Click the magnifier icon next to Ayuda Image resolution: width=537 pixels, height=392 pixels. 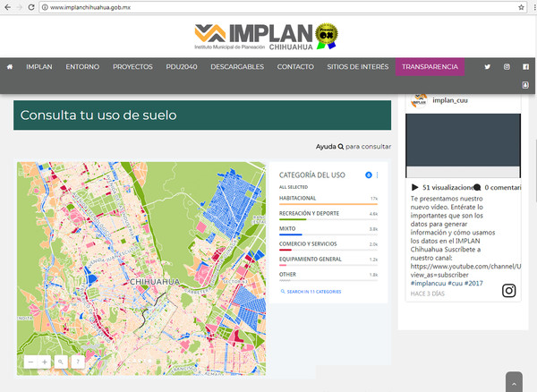(341, 147)
